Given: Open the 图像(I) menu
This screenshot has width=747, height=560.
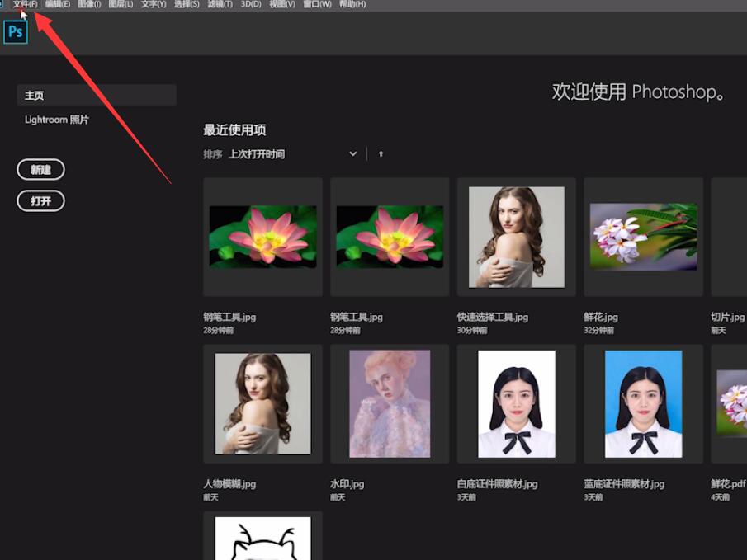Looking at the screenshot, I should coord(89,4).
